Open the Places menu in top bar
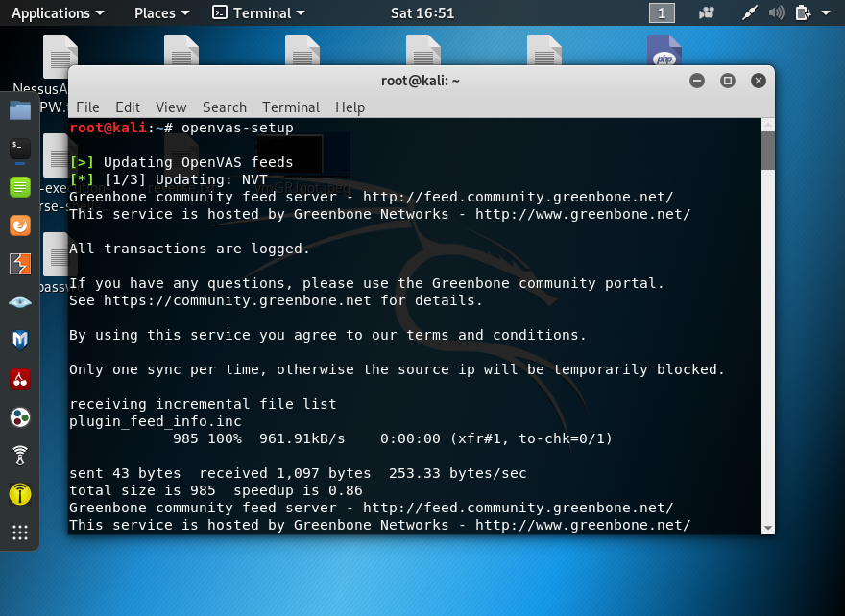The height and width of the screenshot is (616, 845). click(x=161, y=12)
